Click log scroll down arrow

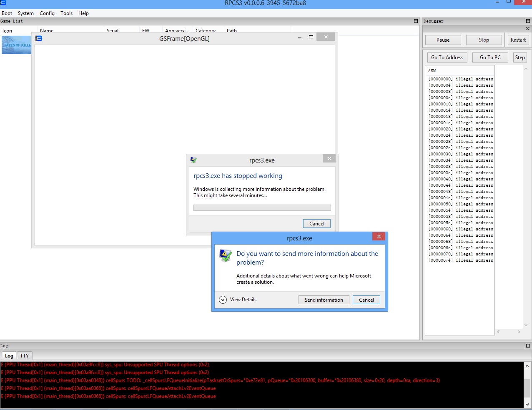click(x=527, y=404)
